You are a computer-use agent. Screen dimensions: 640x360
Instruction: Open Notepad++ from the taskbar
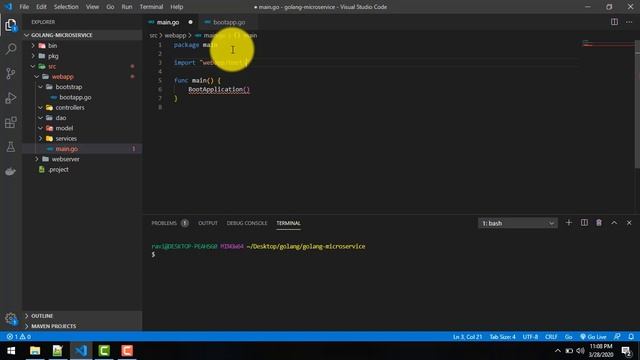58,351
